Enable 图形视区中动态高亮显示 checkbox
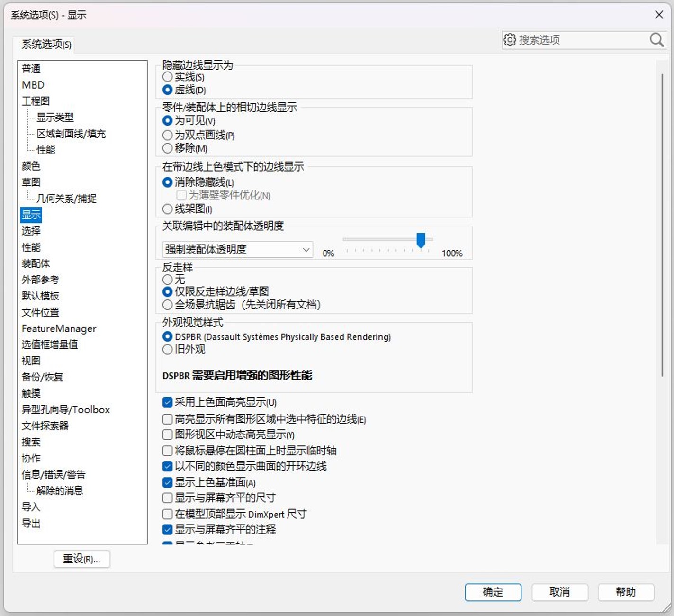 click(167, 435)
